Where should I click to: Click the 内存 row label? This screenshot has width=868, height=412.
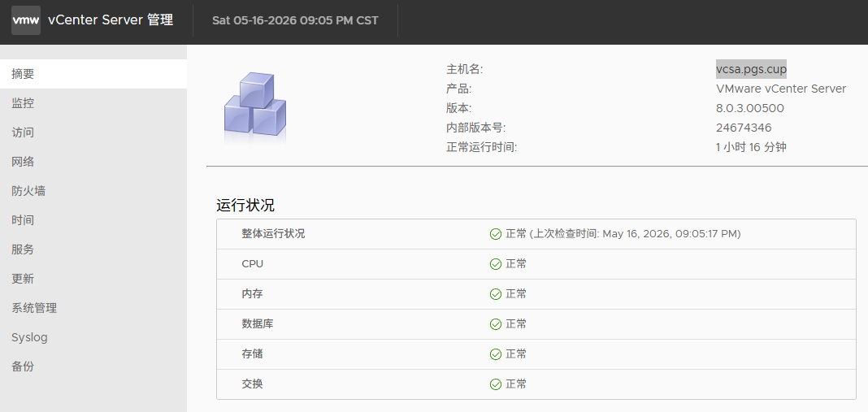(x=253, y=294)
